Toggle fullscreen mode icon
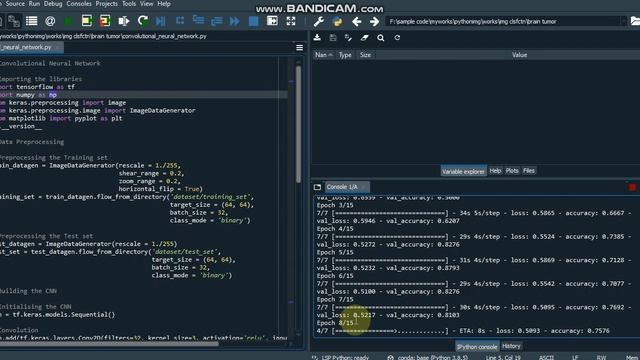 pyautogui.click(x=291, y=21)
